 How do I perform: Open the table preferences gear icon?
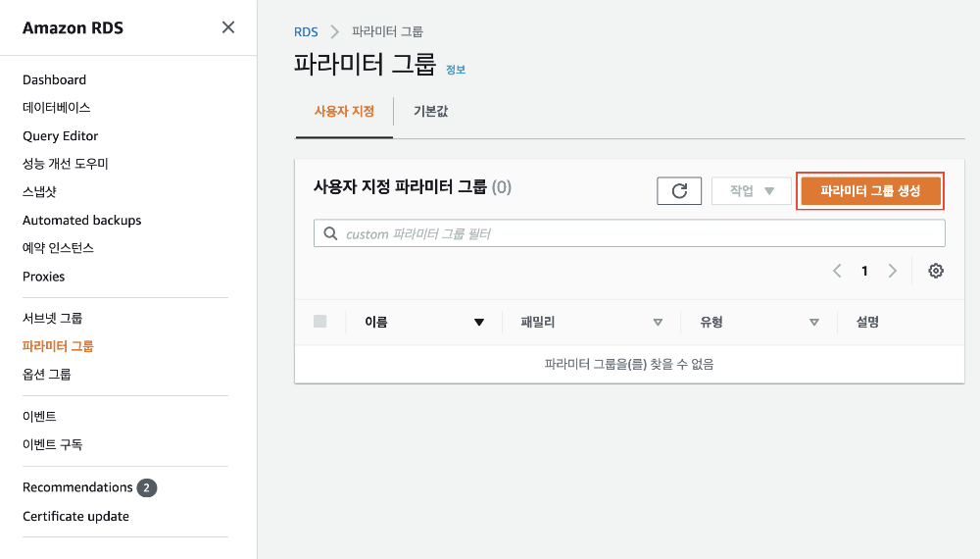[936, 271]
